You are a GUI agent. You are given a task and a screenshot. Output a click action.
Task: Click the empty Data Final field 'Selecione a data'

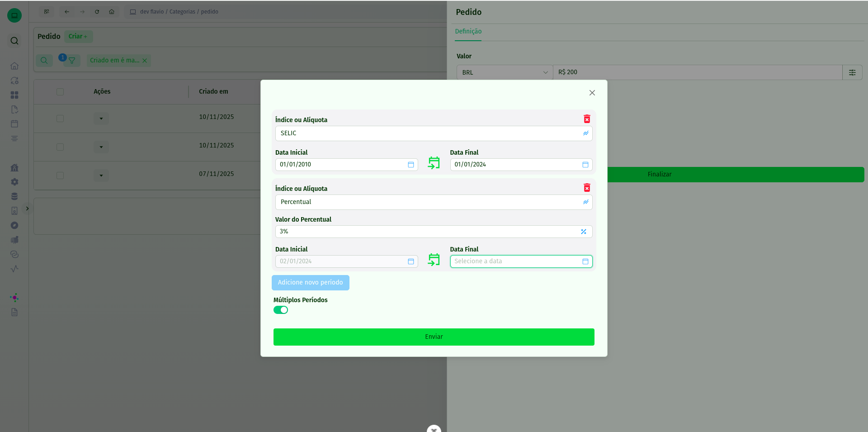tap(515, 261)
